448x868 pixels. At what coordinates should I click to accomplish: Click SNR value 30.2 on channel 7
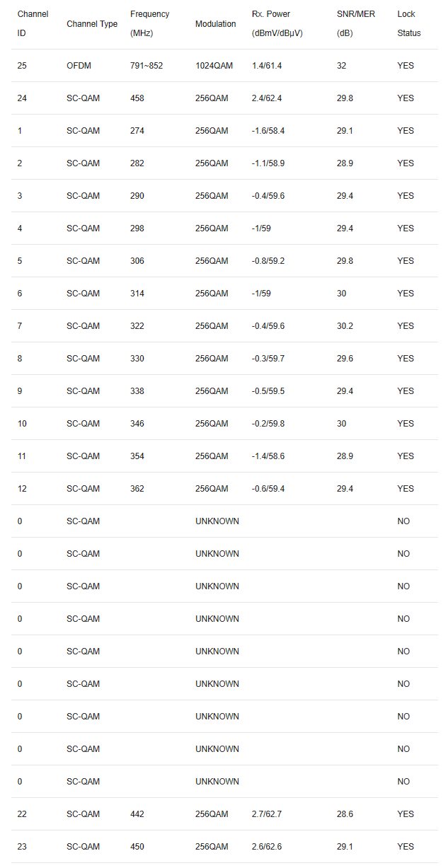coord(345,326)
